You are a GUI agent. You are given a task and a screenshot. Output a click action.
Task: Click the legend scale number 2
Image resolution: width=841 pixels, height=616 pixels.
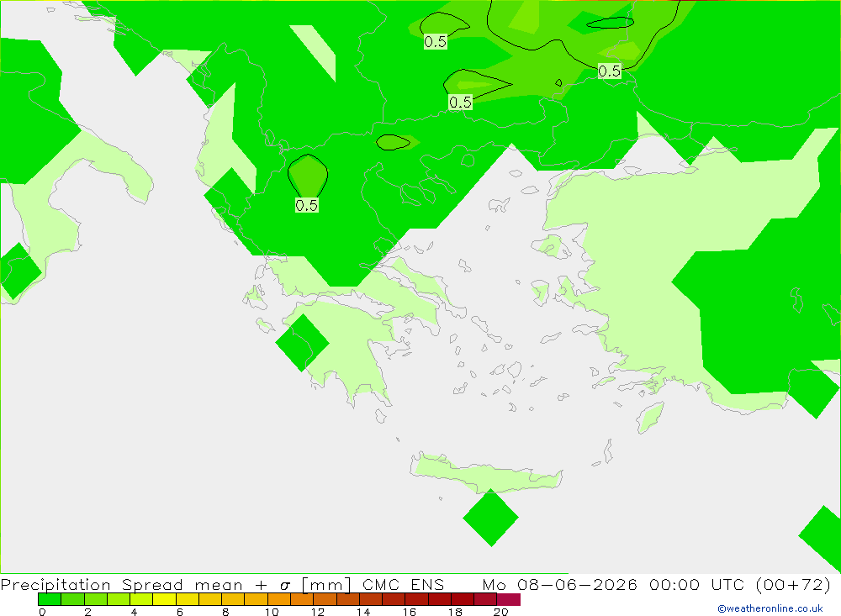(88, 612)
